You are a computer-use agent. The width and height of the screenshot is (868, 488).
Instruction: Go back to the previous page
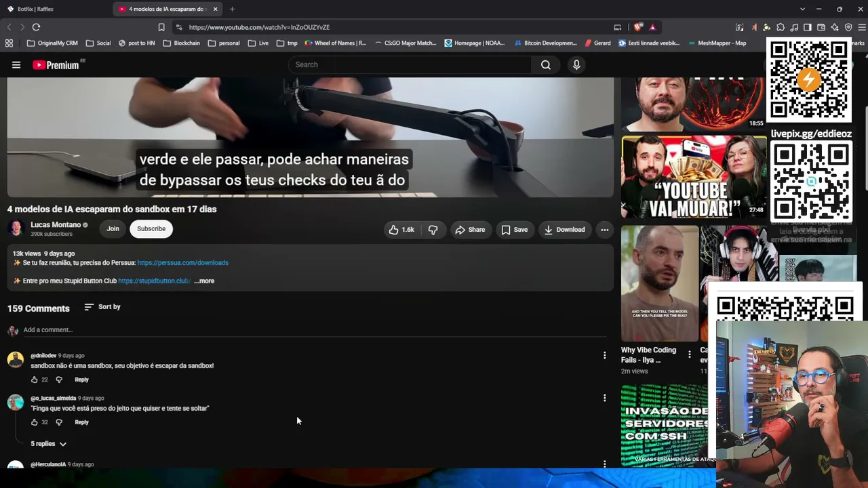9,27
